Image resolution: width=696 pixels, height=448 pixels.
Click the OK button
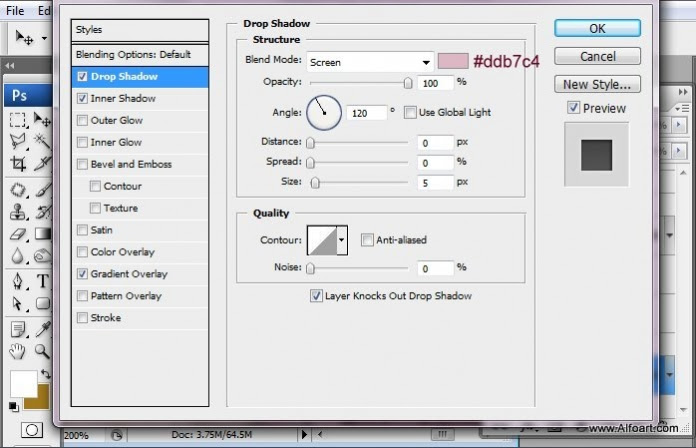(597, 29)
